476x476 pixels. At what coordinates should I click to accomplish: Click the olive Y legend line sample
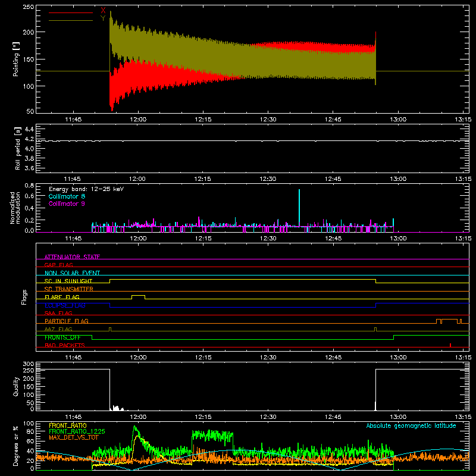click(x=71, y=20)
